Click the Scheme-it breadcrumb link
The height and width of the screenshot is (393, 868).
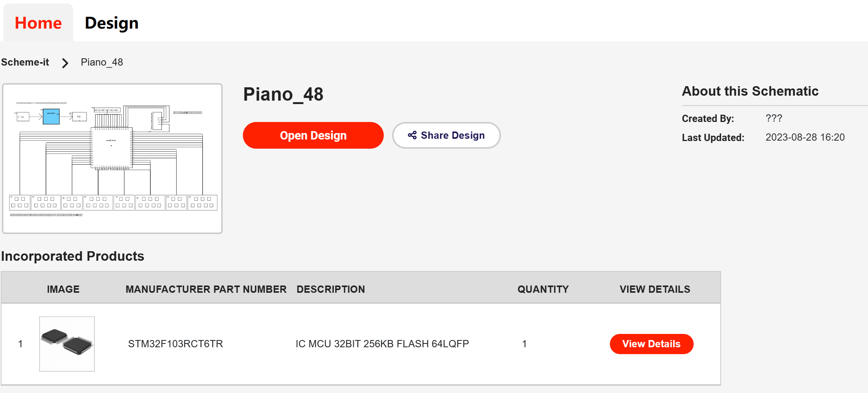(25, 62)
